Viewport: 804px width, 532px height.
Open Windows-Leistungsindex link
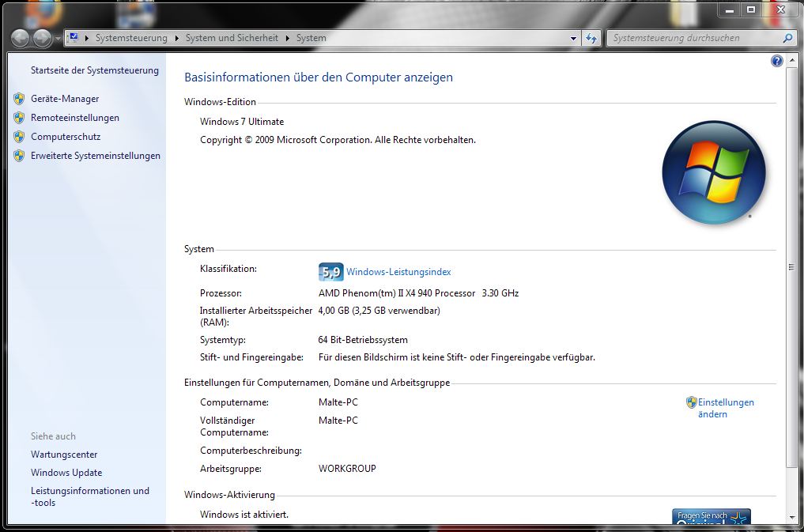pos(398,272)
